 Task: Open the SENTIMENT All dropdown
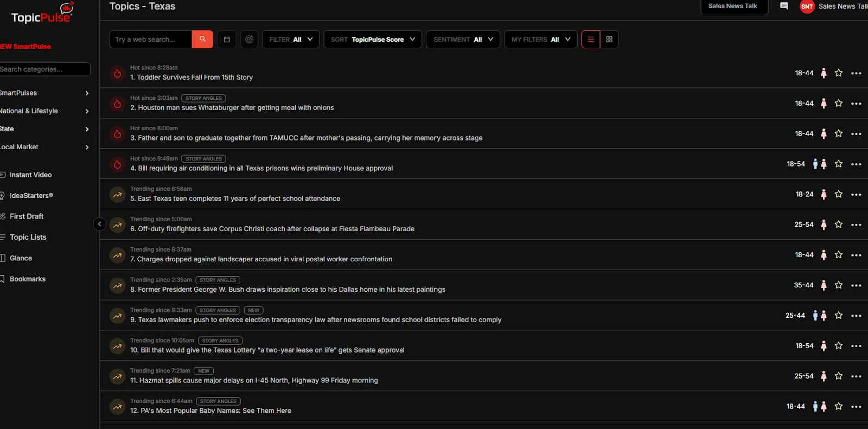pyautogui.click(x=463, y=39)
